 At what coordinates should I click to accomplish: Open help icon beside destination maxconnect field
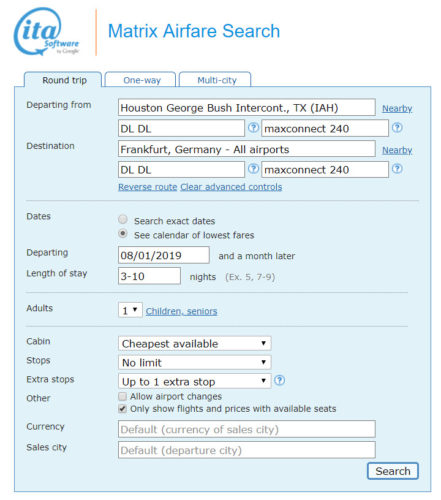pyautogui.click(x=397, y=169)
